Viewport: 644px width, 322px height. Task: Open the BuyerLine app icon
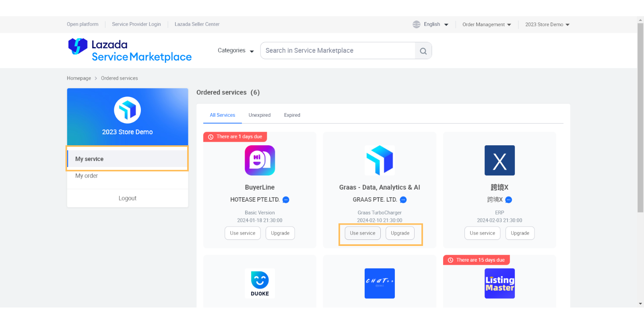pyautogui.click(x=260, y=160)
